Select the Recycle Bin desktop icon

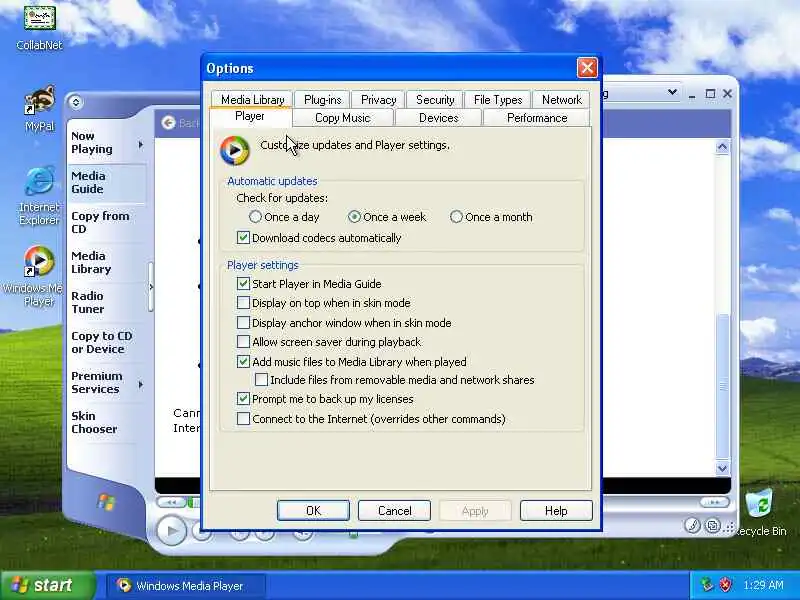click(x=759, y=512)
